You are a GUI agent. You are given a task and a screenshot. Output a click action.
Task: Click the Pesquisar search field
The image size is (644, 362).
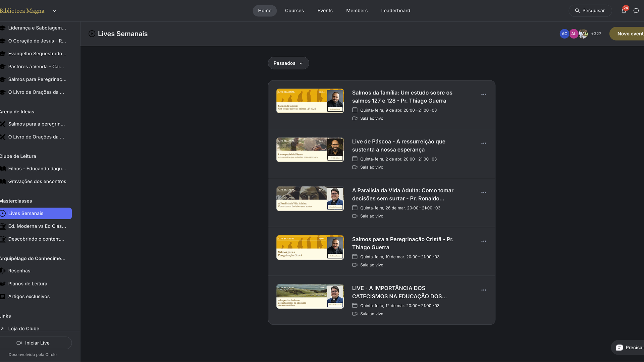[x=590, y=11]
